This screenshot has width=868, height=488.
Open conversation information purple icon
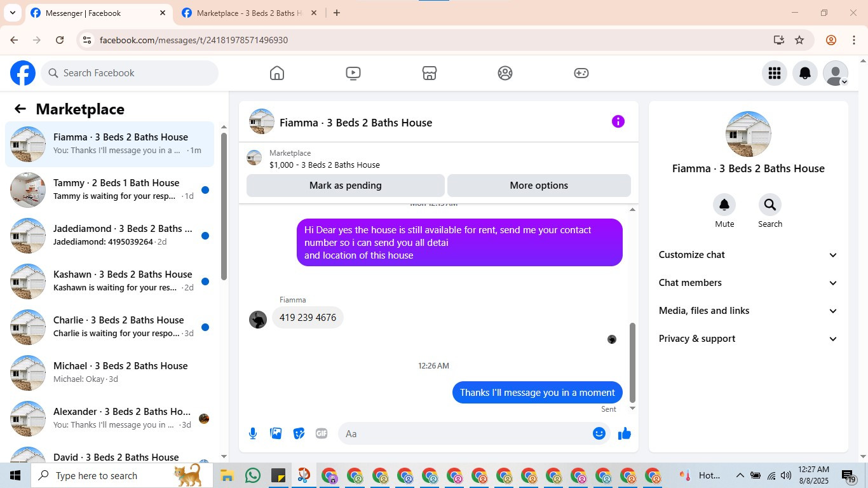tap(618, 121)
